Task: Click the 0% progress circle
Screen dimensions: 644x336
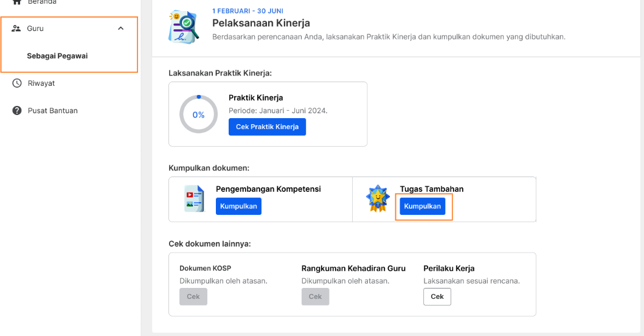Action: coord(198,114)
